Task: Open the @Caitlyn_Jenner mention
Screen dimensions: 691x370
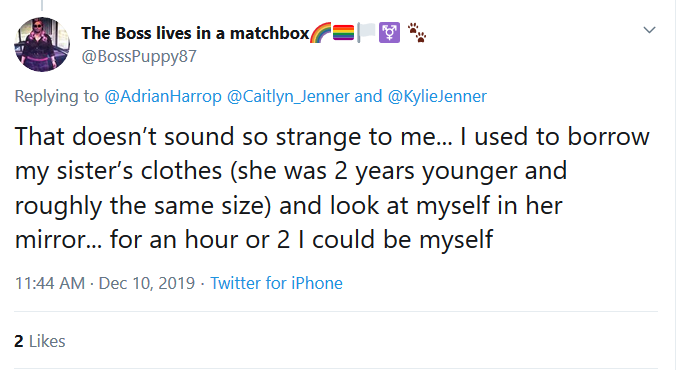Action: [288, 96]
